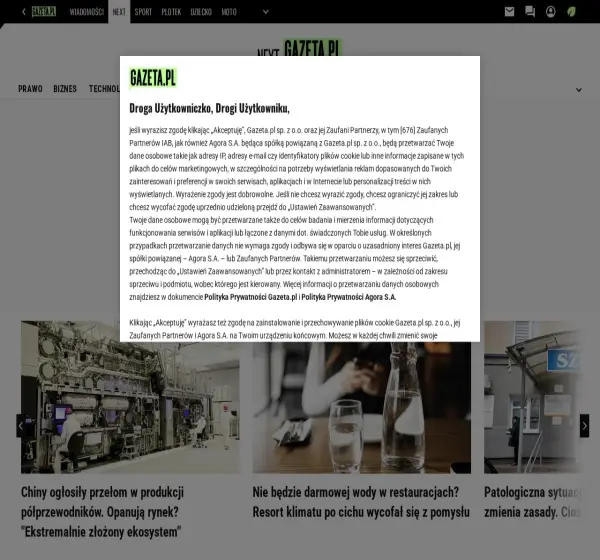The image size is (600, 560).
Task: Click the Next Gazeta.pl page header logo
Action: 299,47
